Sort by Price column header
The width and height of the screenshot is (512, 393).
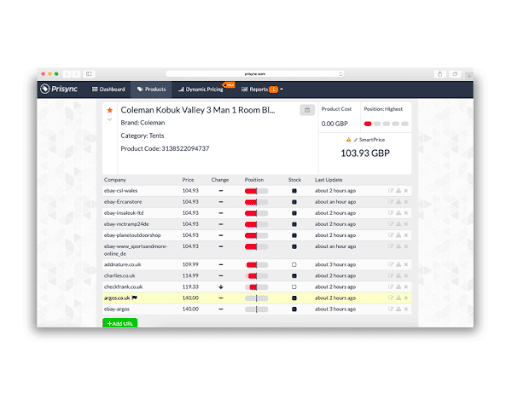[188, 180]
